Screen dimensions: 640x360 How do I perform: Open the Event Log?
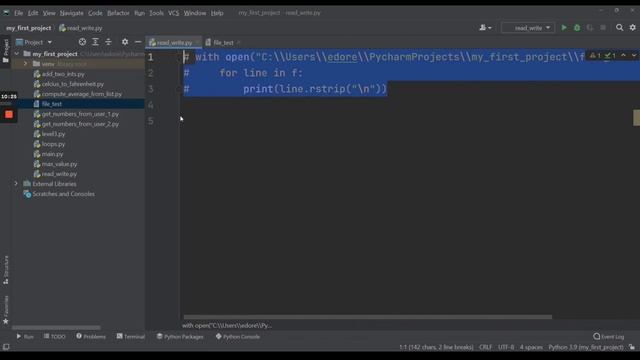(x=609, y=337)
